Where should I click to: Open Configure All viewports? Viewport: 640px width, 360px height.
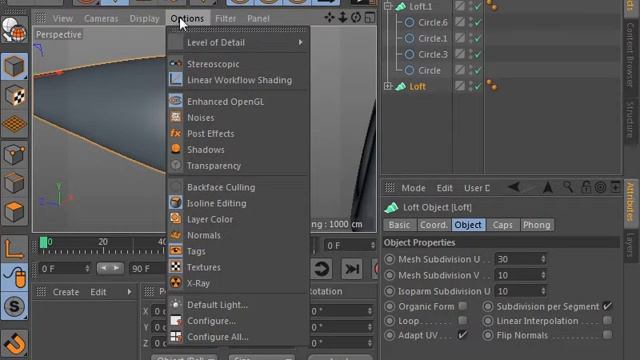click(238, 337)
